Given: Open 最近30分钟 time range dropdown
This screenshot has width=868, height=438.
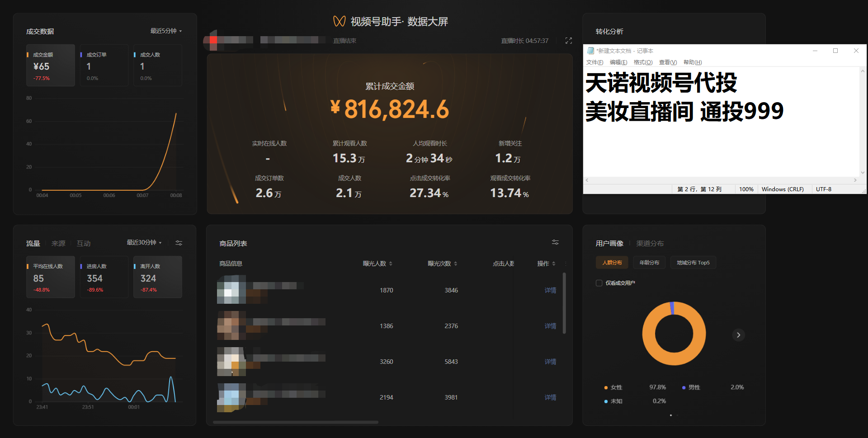Looking at the screenshot, I should click(x=144, y=243).
